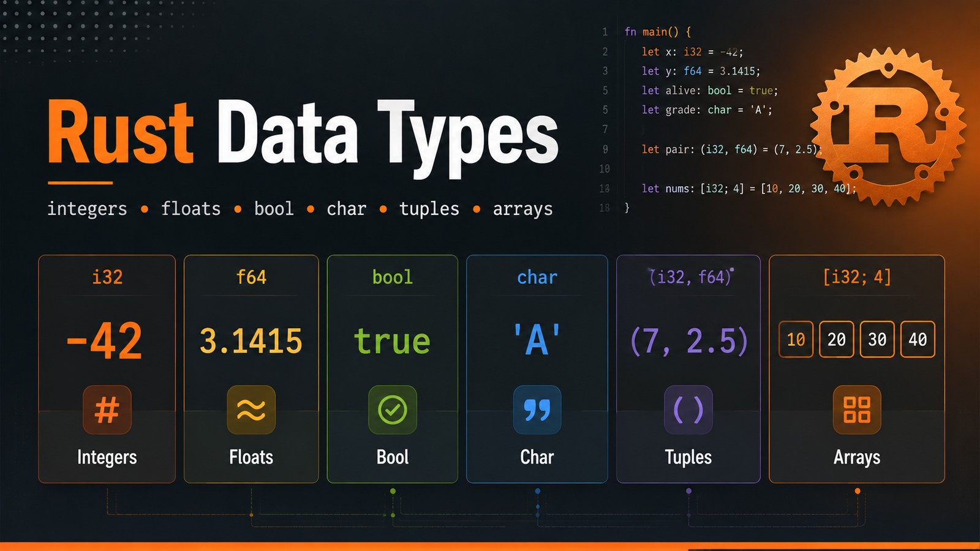Select the "Floats" card label
The height and width of the screenshot is (551, 980).
[251, 457]
